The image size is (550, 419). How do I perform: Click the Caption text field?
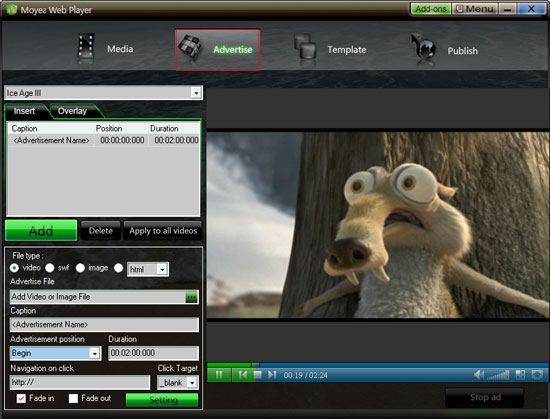pos(104,325)
